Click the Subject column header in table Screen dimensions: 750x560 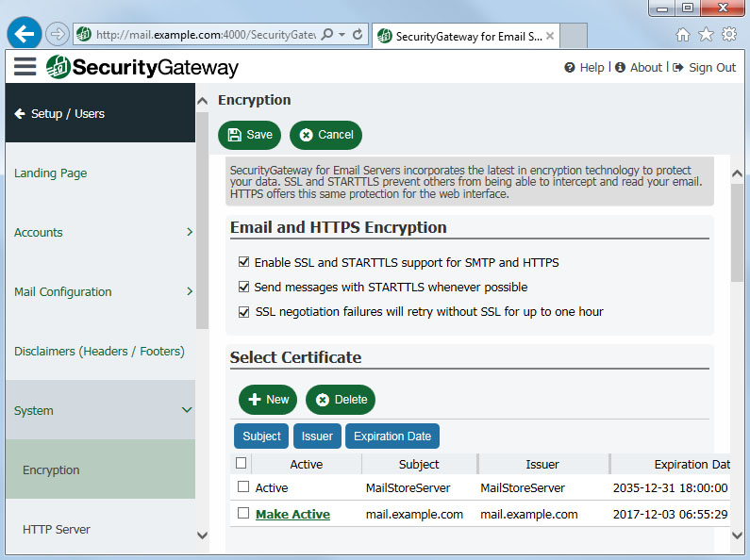click(419, 464)
